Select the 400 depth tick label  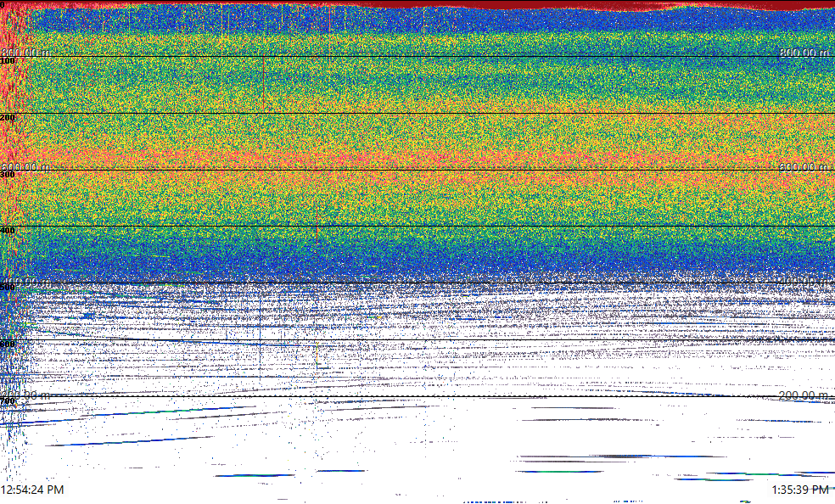(x=8, y=231)
